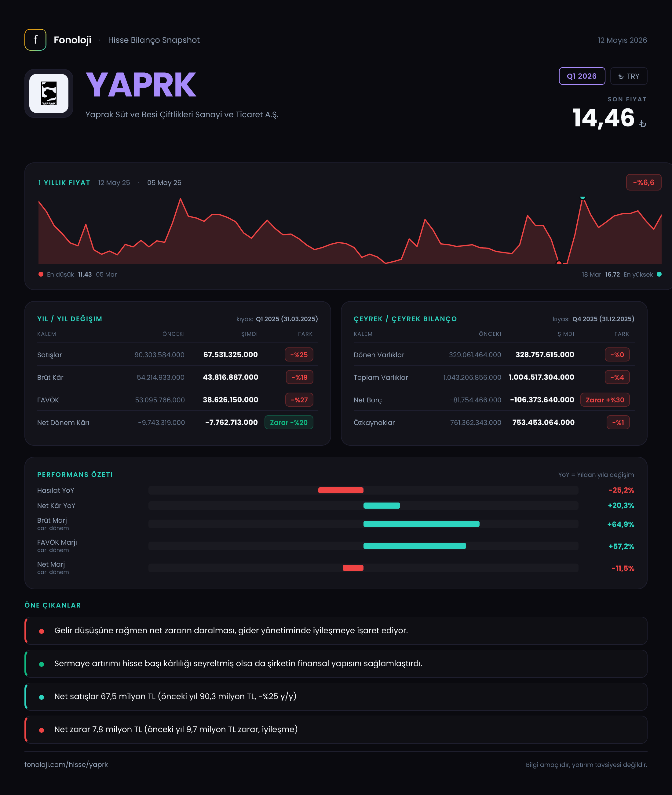Click the 90.303.584.000 previous sales value
This screenshot has width=672, height=795.
pos(159,355)
